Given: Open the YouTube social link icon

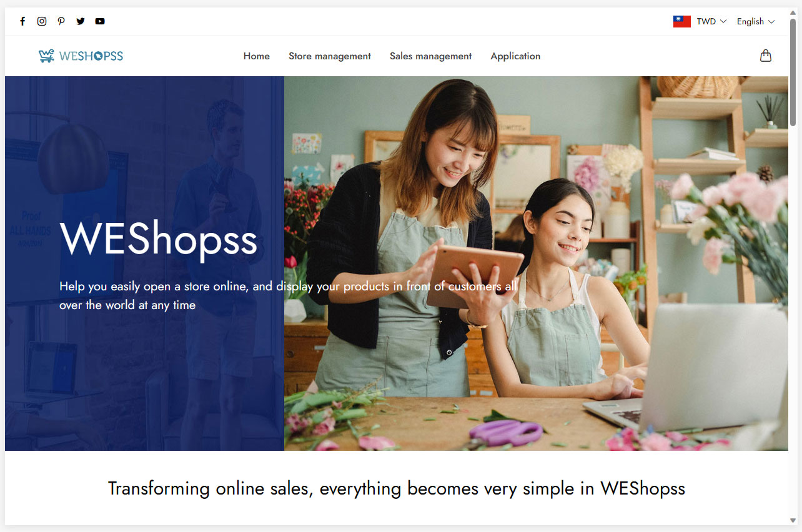Looking at the screenshot, I should (100, 21).
